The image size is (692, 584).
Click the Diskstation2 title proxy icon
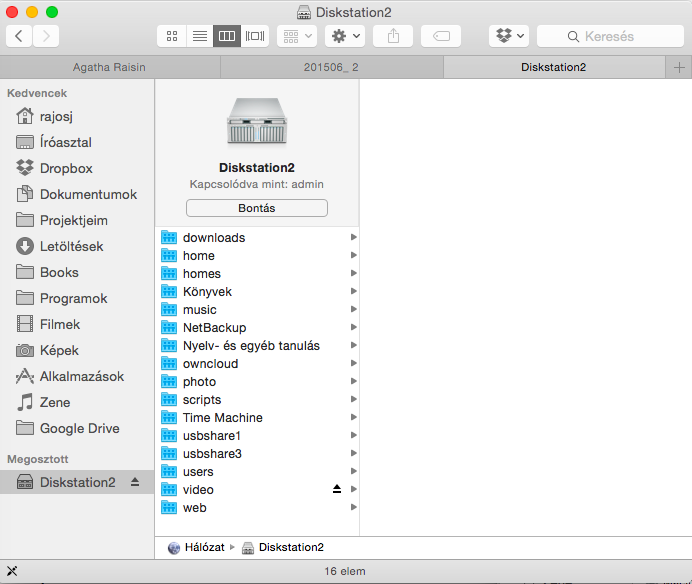tap(304, 12)
